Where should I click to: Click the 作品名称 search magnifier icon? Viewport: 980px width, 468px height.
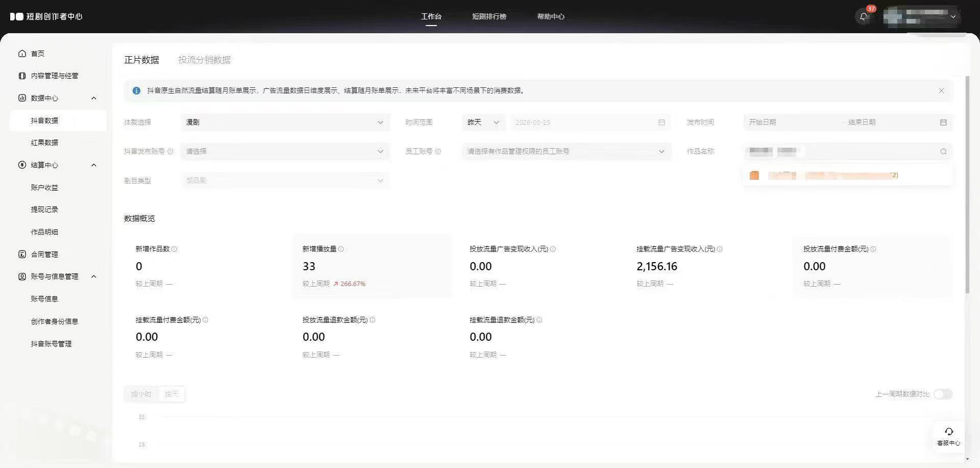click(943, 151)
